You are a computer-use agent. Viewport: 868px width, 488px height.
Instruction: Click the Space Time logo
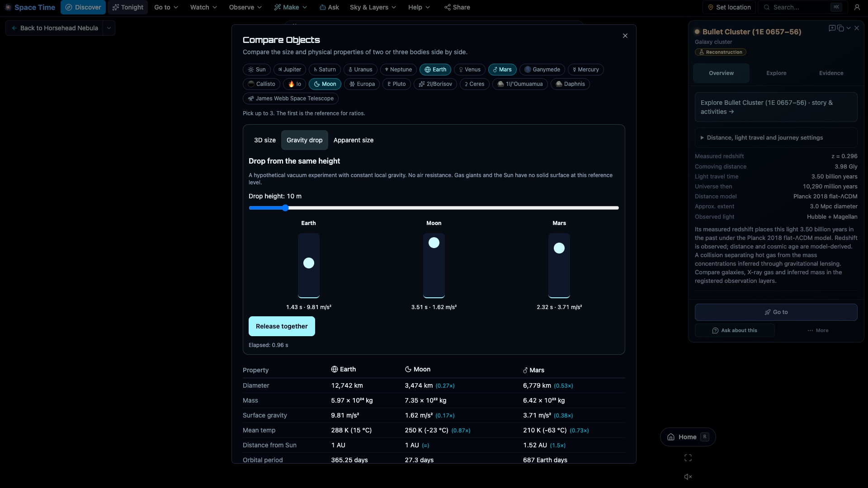pos(30,7)
